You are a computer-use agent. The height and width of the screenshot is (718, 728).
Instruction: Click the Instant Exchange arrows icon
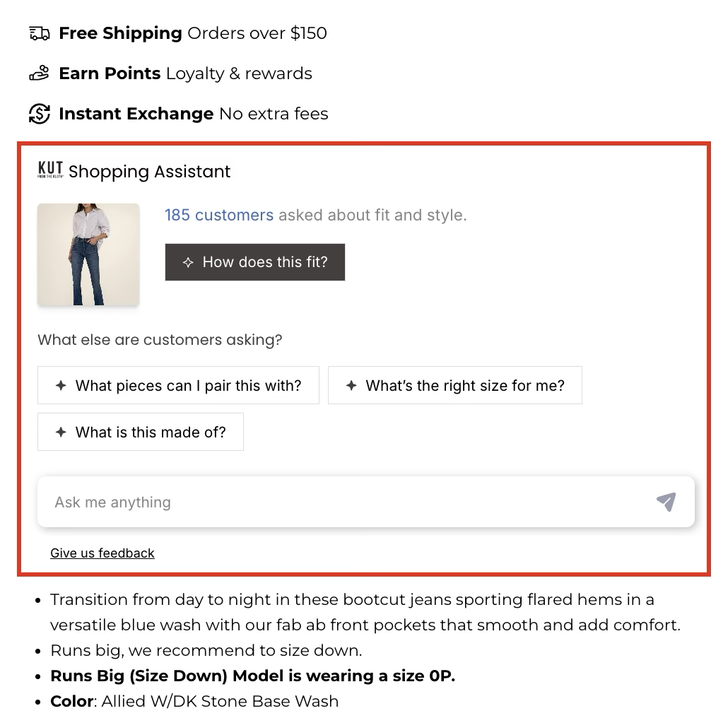click(40, 114)
